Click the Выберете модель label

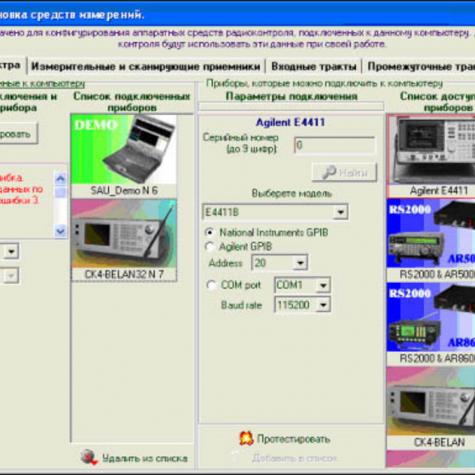point(292,193)
